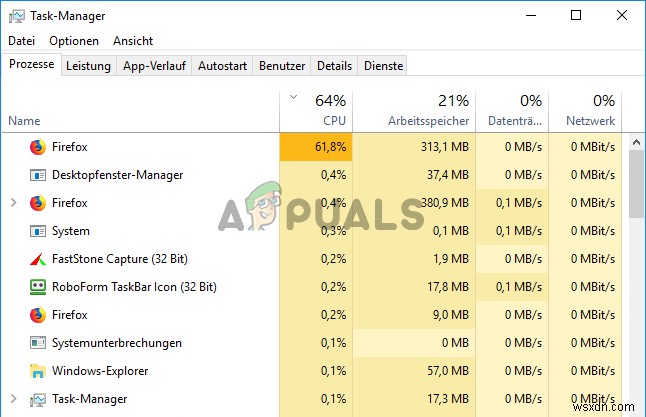Click the Firefox icon using 61,8% CPU

[x=38, y=147]
